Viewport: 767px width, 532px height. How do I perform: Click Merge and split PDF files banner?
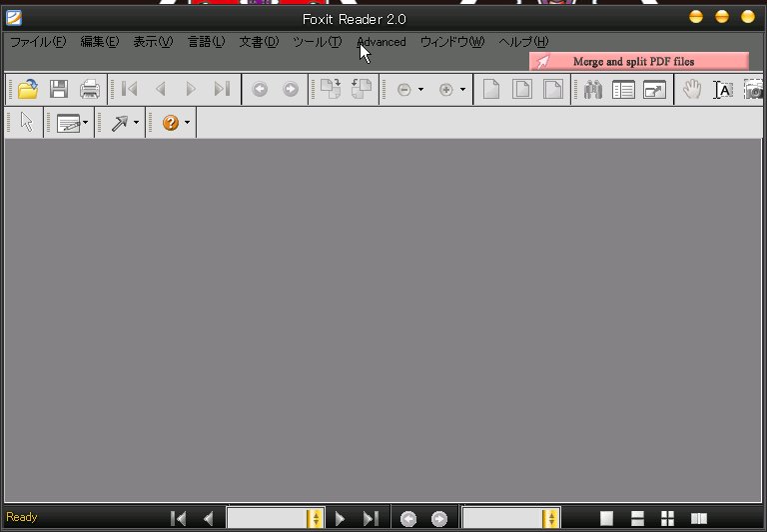click(639, 62)
